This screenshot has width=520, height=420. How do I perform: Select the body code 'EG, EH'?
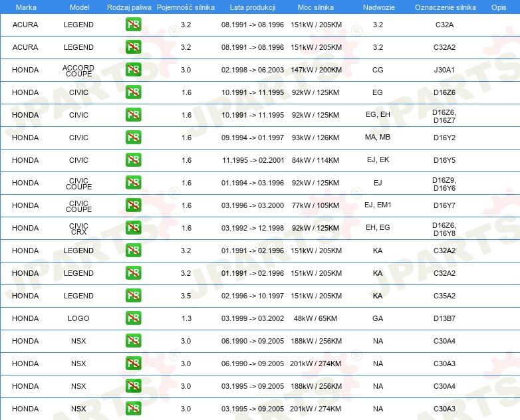point(378,115)
